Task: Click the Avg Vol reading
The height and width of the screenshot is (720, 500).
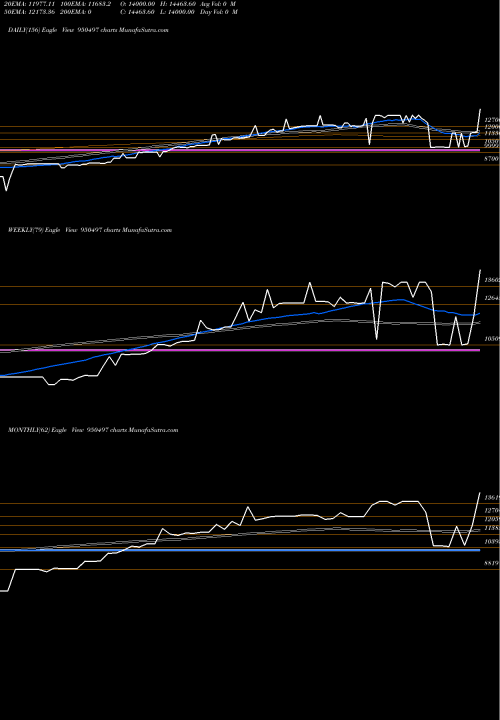Action: [218, 4]
